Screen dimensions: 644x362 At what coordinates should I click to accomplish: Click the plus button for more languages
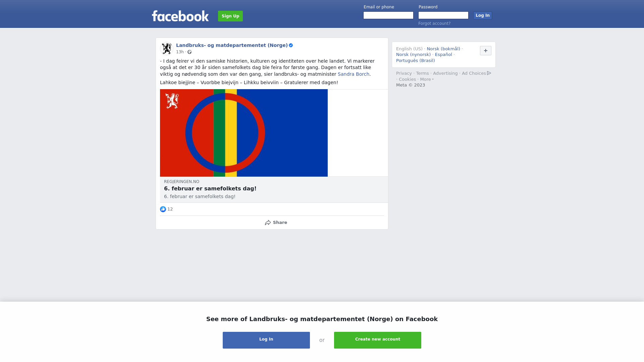[486, 51]
